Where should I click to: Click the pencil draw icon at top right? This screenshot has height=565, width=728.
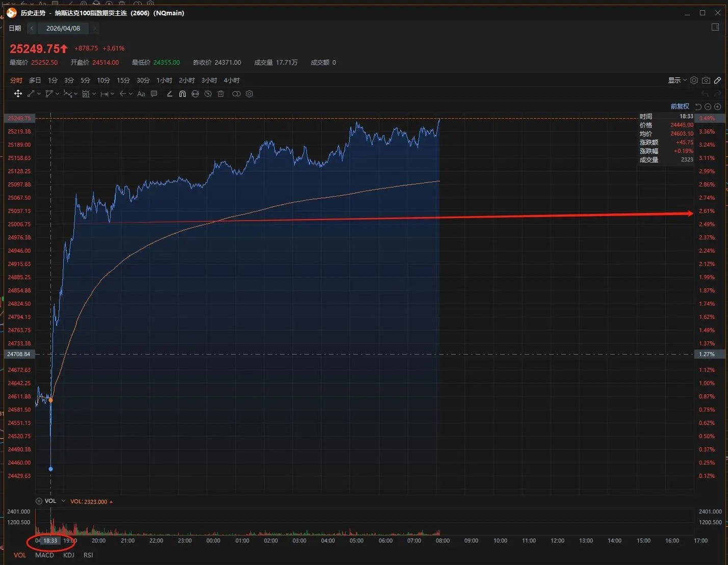pyautogui.click(x=718, y=80)
